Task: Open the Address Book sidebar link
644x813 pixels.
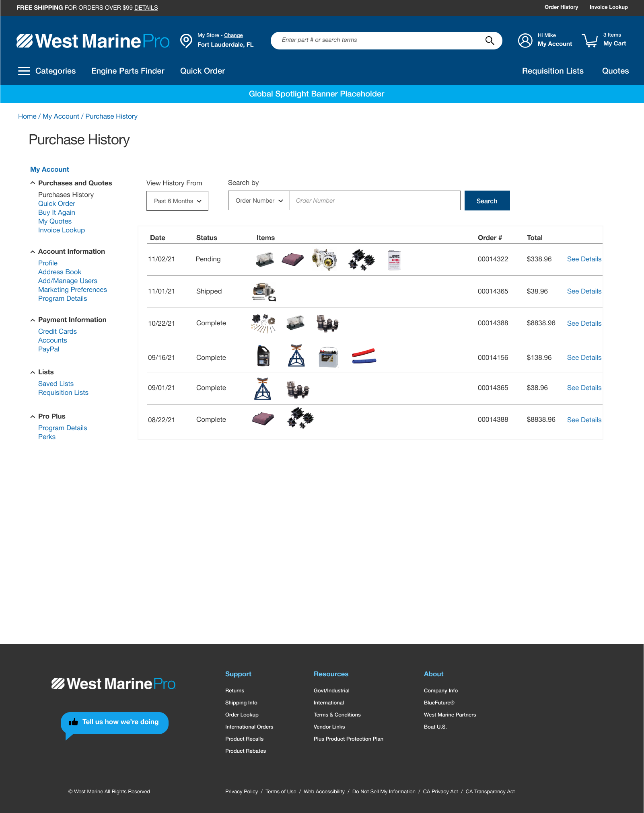Action: 60,272
